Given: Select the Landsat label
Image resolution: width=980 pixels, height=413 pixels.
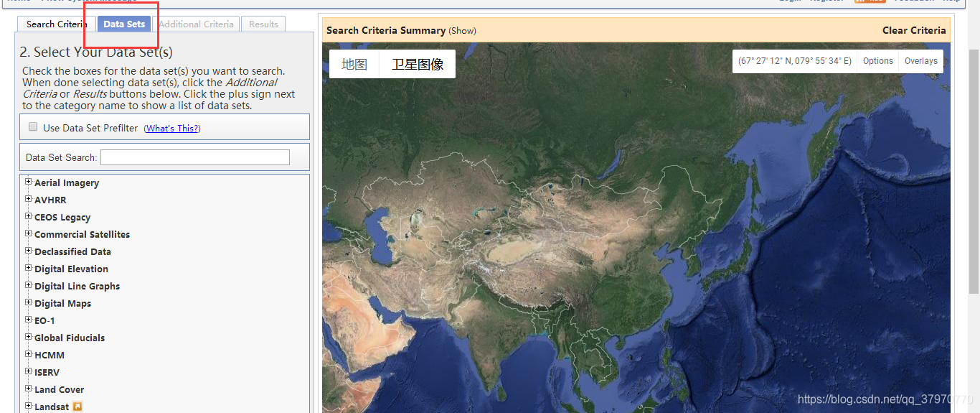Looking at the screenshot, I should 52,407.
